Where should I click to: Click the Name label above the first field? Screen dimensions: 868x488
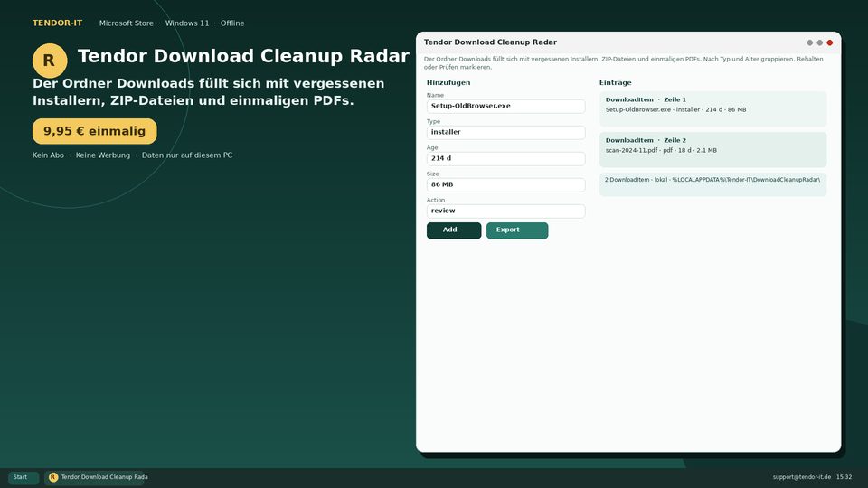click(x=435, y=95)
